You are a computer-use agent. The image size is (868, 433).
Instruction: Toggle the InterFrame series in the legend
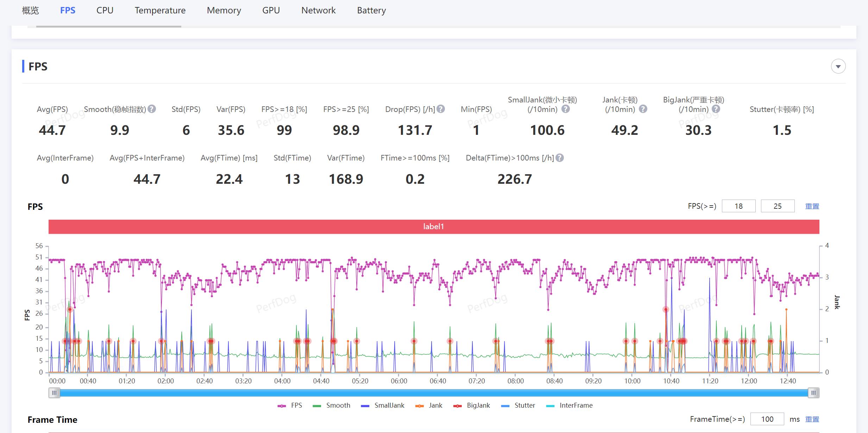coord(569,406)
